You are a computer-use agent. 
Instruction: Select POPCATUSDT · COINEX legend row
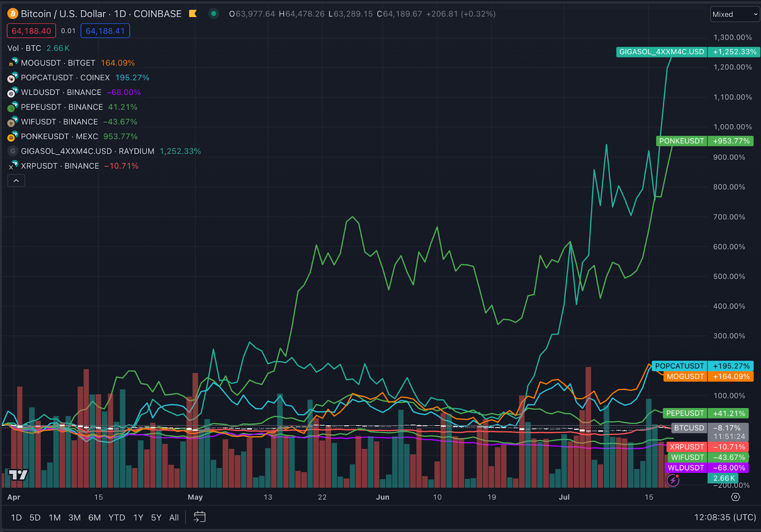[78, 77]
